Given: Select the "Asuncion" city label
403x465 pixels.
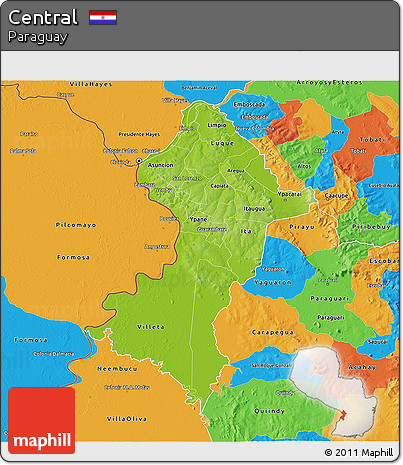Looking at the screenshot, I should point(160,165).
